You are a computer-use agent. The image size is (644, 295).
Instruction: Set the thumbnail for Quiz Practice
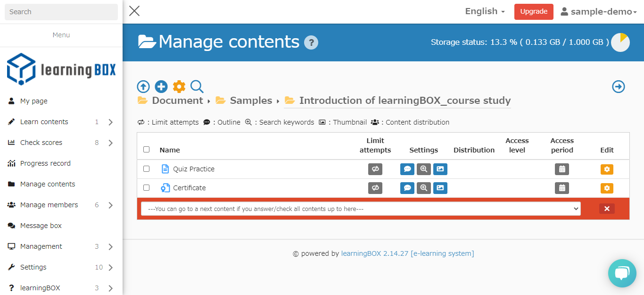point(440,169)
